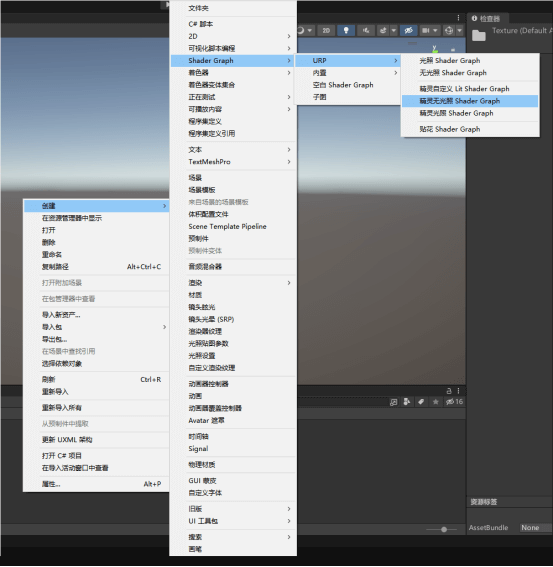This screenshot has height=567, width=553.
Task: Switch to the 检查器 Inspector tab
Action: (487, 18)
